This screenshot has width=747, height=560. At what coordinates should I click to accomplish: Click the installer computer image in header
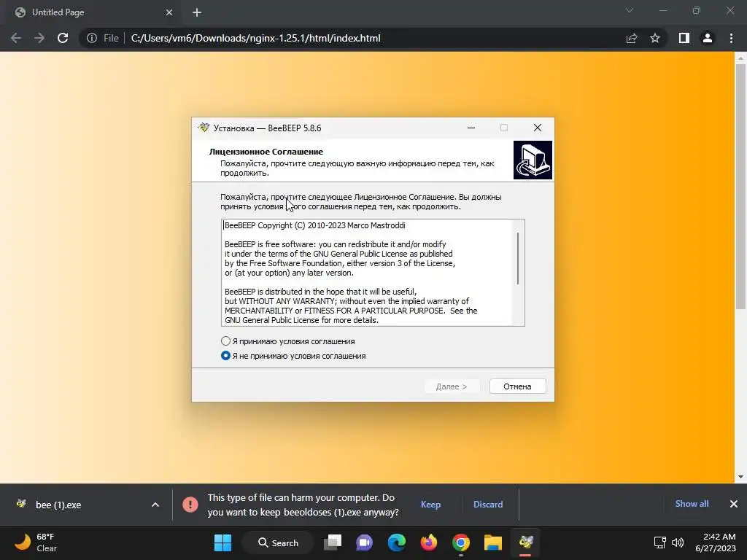(533, 160)
